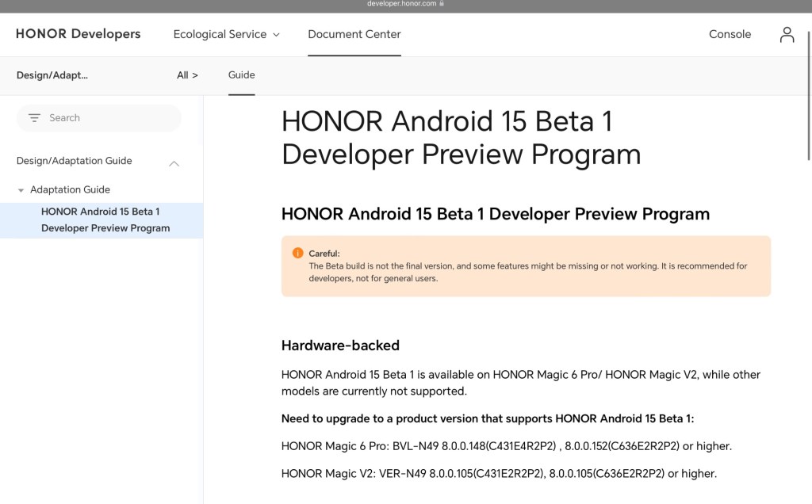Click the HONOR Developers logo
Viewport: 812px width, 504px height.
click(78, 34)
